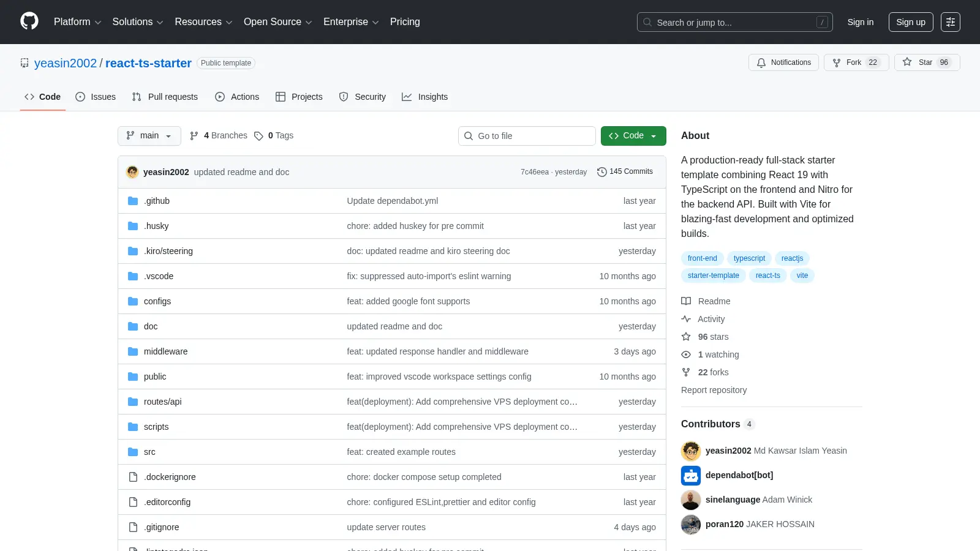
Task: Switch to the Insights tab
Action: point(425,97)
